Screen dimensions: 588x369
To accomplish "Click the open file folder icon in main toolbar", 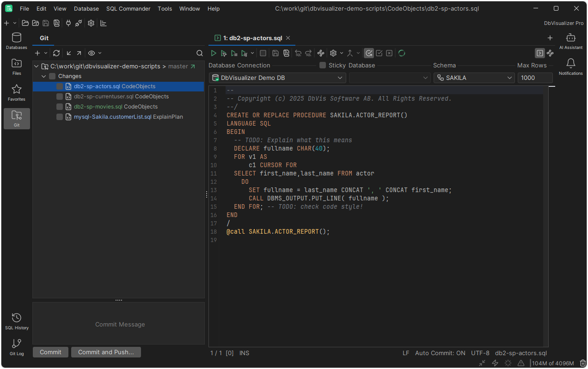I will 25,23.
